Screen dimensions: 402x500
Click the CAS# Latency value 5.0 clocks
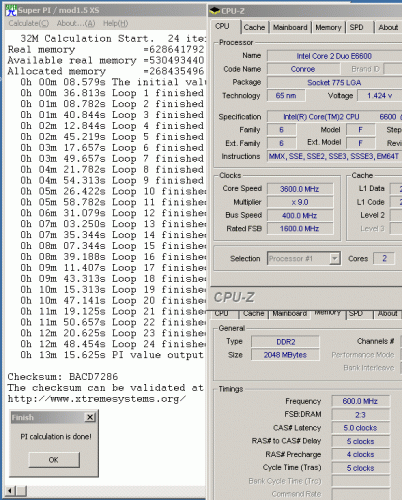[x=360, y=428]
